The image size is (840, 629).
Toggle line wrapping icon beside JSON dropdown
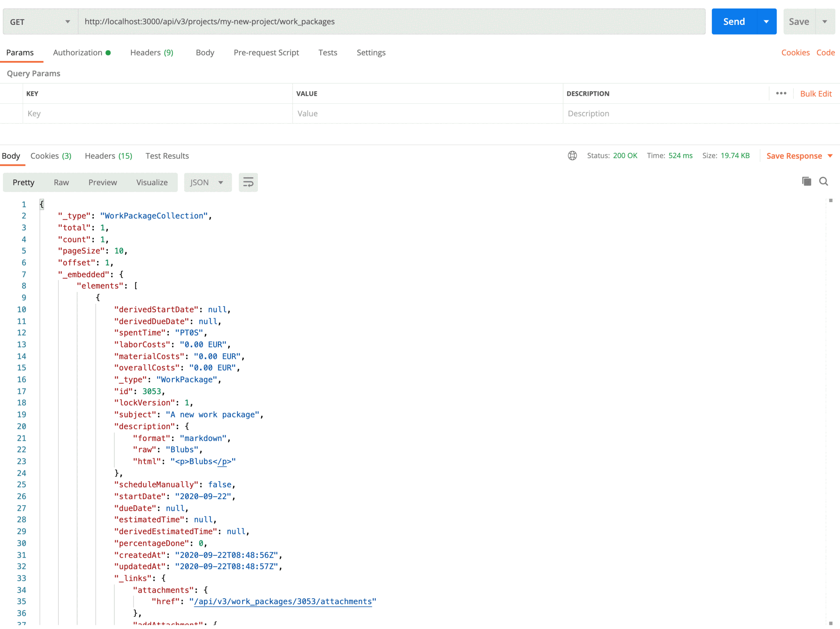pos(248,182)
